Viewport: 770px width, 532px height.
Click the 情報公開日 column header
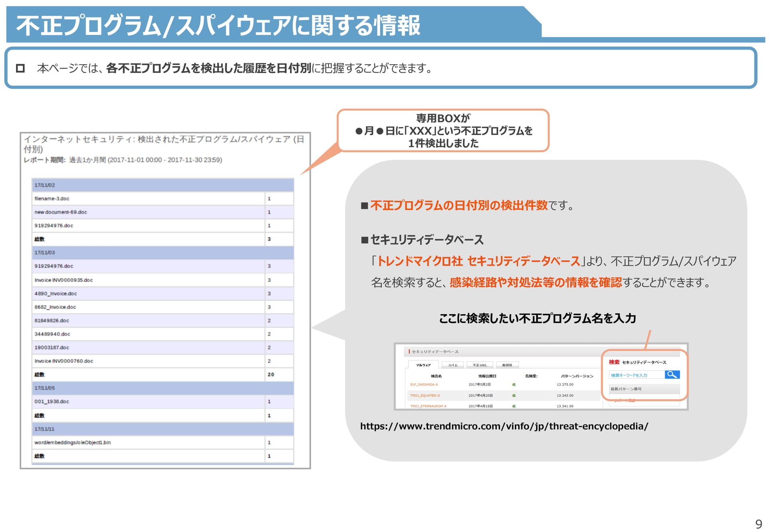(x=487, y=376)
